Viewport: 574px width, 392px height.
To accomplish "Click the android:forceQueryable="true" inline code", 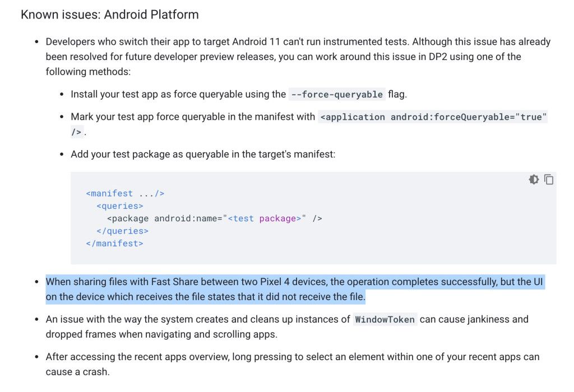I will pos(433,117).
